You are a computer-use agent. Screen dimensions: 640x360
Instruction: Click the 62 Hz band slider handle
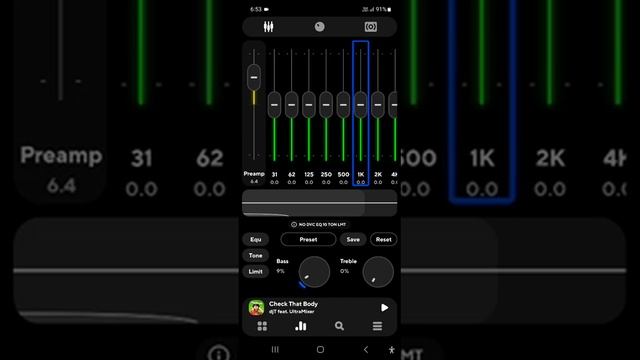291,105
